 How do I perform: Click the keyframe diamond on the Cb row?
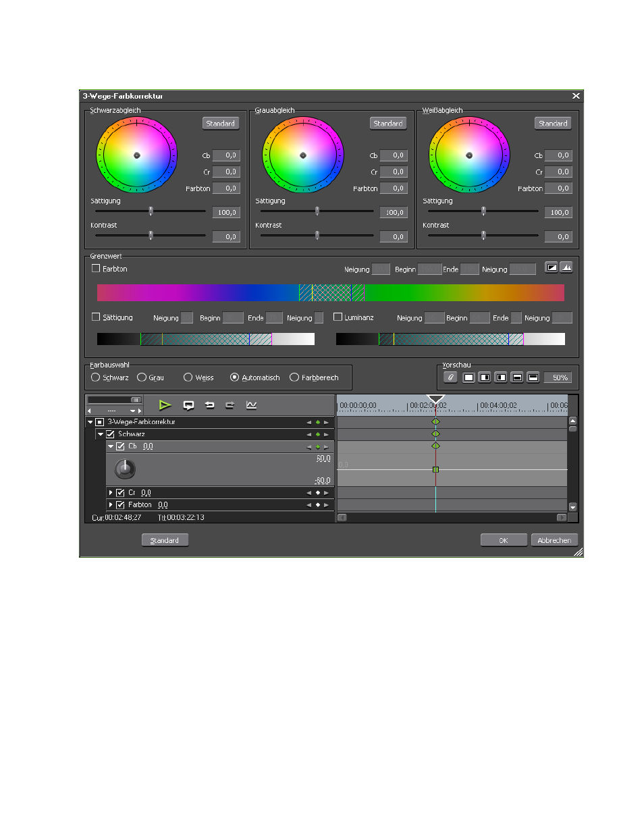[x=318, y=446]
